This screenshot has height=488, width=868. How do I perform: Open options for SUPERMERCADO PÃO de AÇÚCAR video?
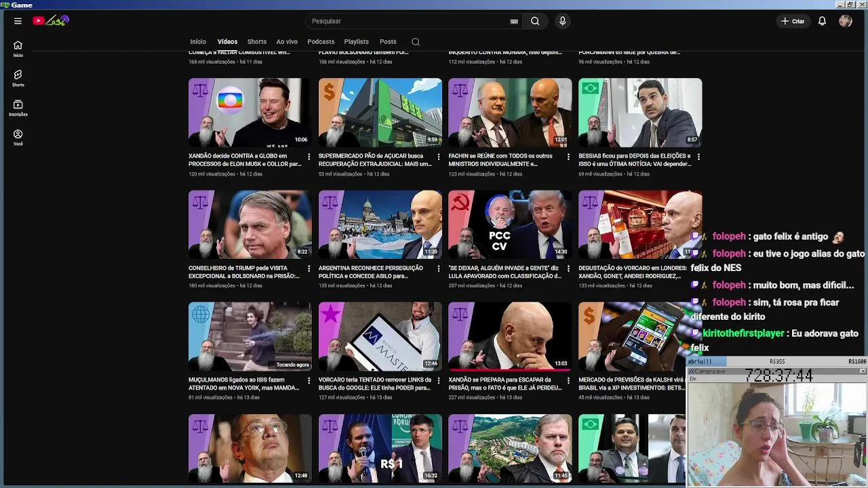click(439, 157)
